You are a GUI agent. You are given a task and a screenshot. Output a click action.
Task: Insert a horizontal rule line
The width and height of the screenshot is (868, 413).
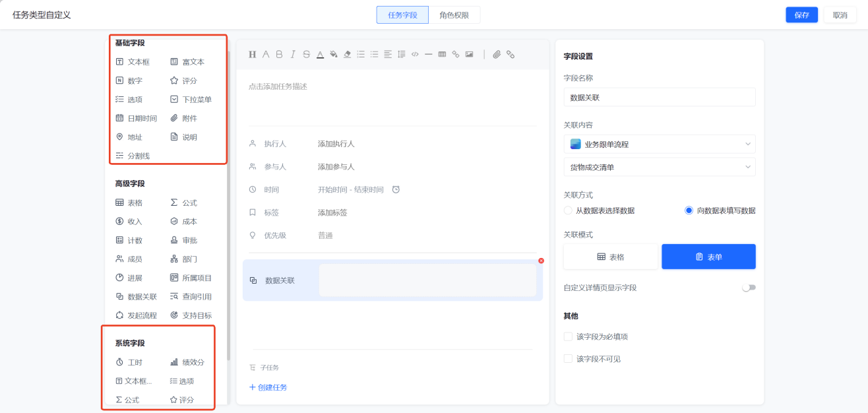click(x=428, y=55)
